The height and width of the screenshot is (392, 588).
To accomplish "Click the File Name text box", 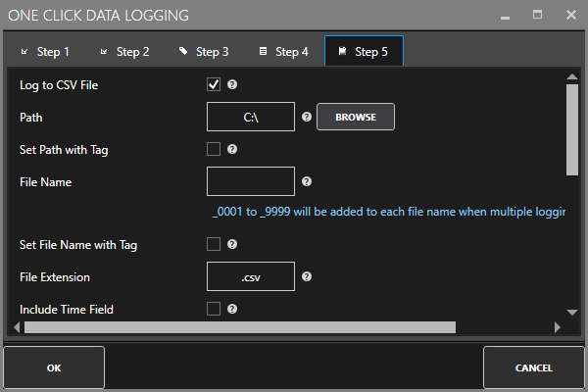I will click(251, 181).
